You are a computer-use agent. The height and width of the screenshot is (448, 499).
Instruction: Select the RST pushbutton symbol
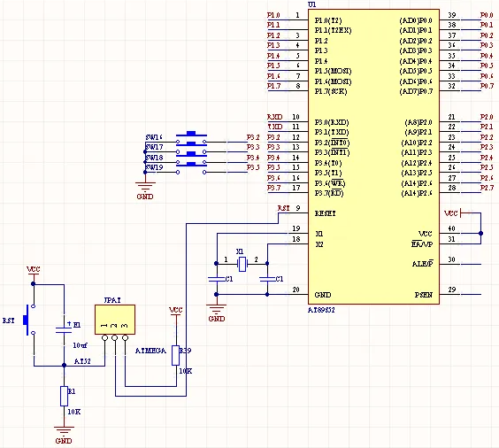pos(29,320)
